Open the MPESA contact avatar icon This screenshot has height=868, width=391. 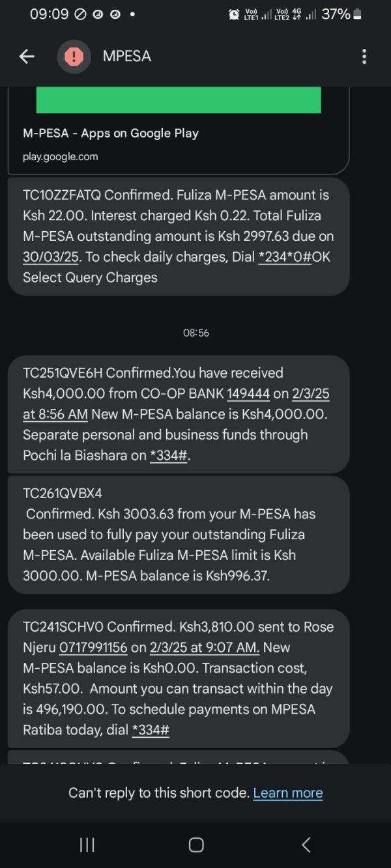[74, 57]
